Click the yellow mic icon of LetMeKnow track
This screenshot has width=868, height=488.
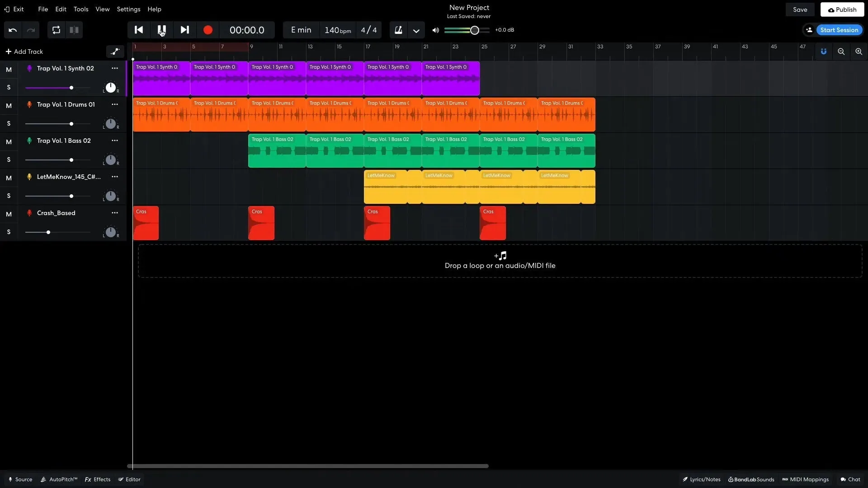[29, 177]
